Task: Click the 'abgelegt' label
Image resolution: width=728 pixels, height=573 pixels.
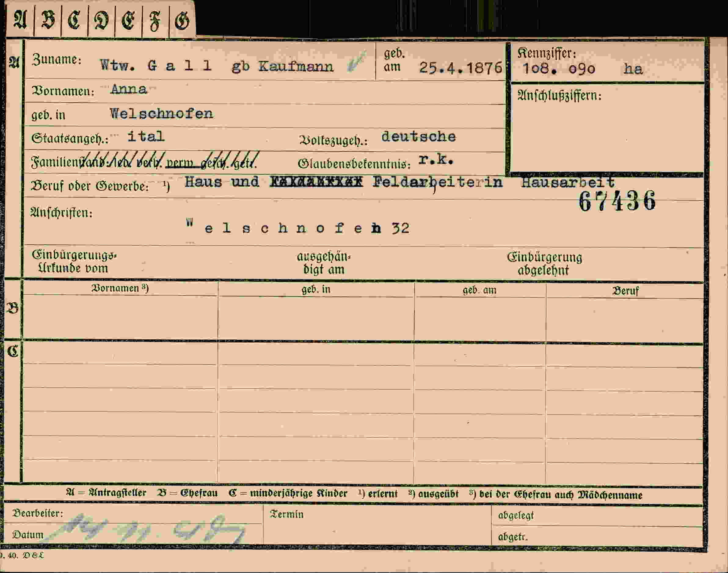Action: click(x=516, y=515)
